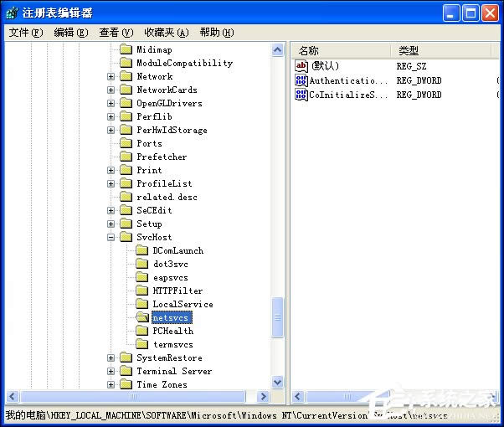The width and height of the screenshot is (504, 427).
Task: Expand the Terminal Server key
Action: 111,372
